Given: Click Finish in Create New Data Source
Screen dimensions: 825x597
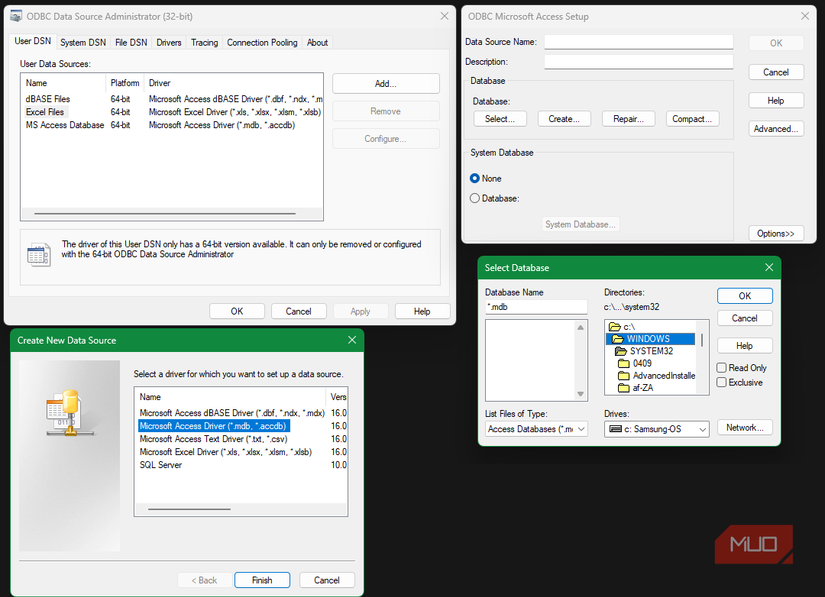Looking at the screenshot, I should 262,580.
